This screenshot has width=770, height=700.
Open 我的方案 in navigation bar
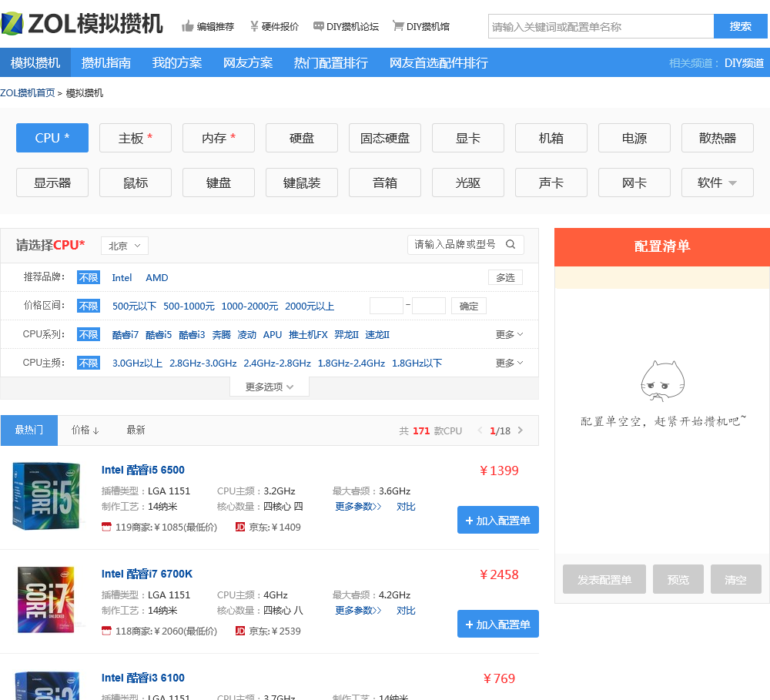pos(177,62)
